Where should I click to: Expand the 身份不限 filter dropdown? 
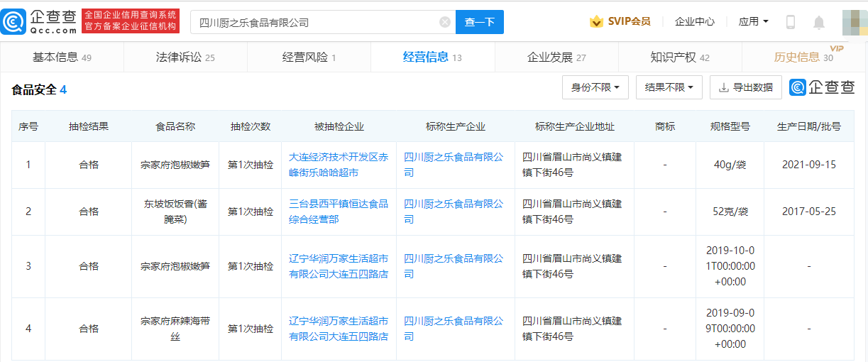pyautogui.click(x=595, y=87)
